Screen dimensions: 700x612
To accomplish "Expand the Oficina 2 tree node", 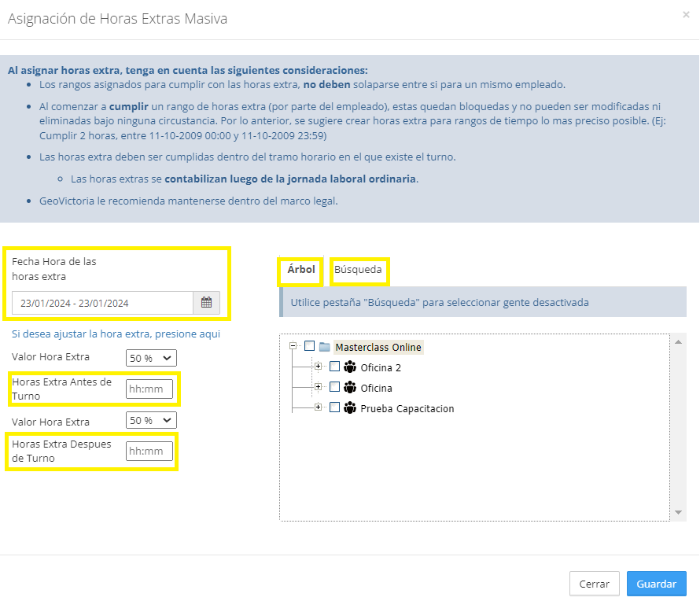I will [x=319, y=367].
